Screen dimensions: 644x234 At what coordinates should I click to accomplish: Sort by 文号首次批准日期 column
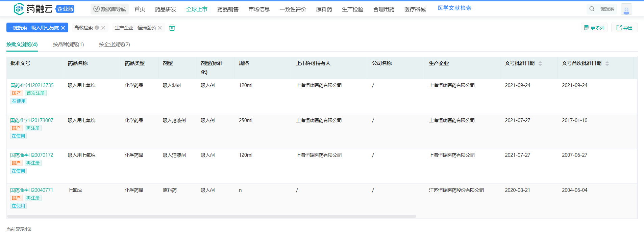click(x=607, y=63)
